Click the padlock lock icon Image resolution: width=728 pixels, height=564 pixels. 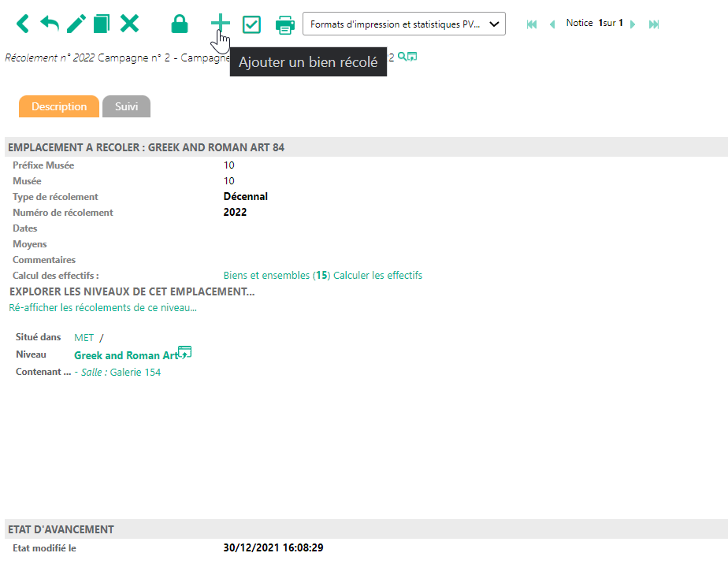pyautogui.click(x=180, y=24)
